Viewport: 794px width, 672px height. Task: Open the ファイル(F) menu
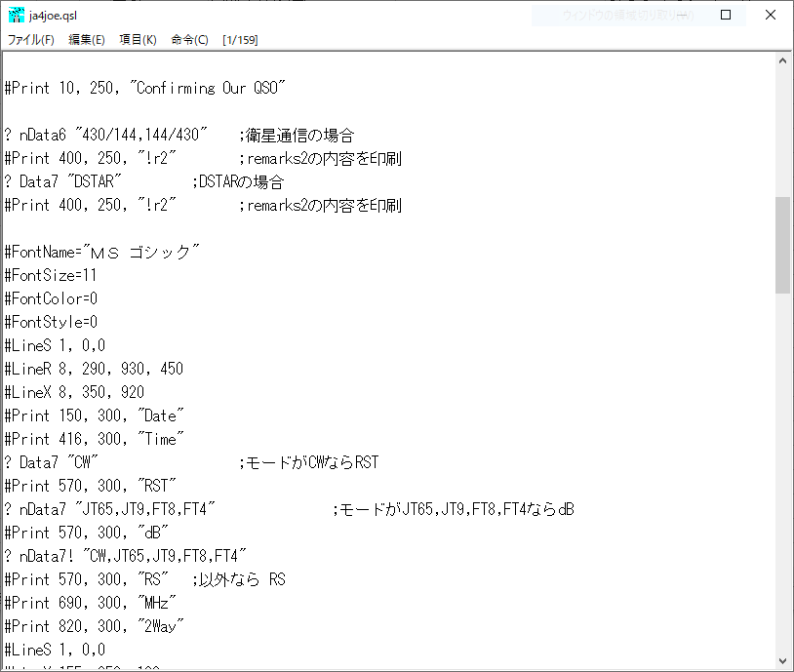point(31,39)
